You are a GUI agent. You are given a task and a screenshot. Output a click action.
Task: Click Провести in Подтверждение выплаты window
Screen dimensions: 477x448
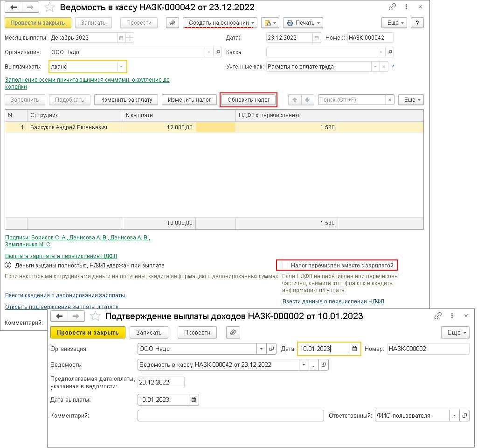pos(197,333)
